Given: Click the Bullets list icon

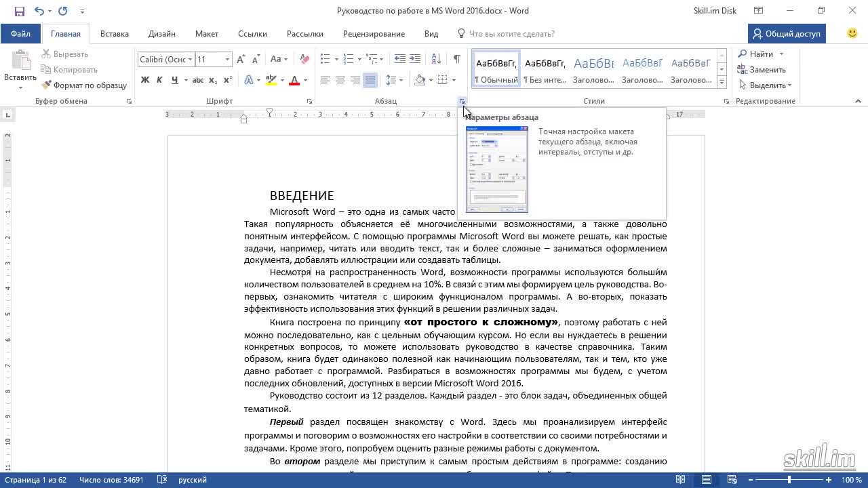Looking at the screenshot, I should 325,60.
